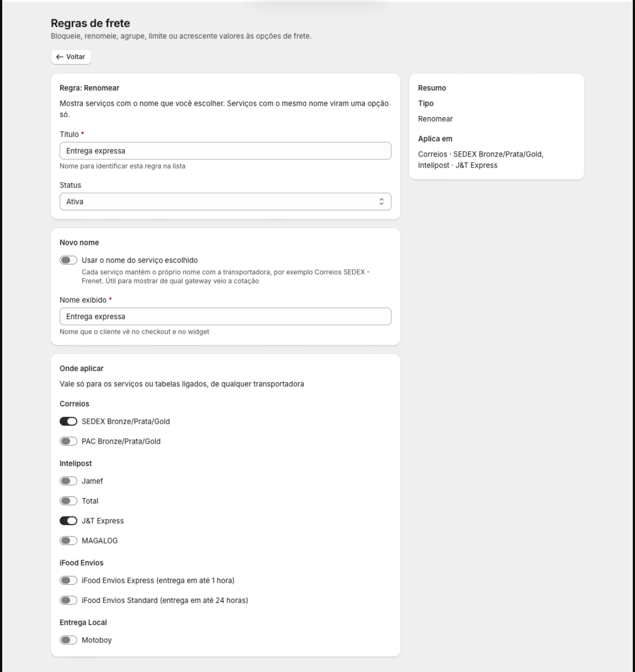Disable the SEDEX Bronze/Prata/Gold toggle
Image resolution: width=635 pixels, height=672 pixels.
68,422
